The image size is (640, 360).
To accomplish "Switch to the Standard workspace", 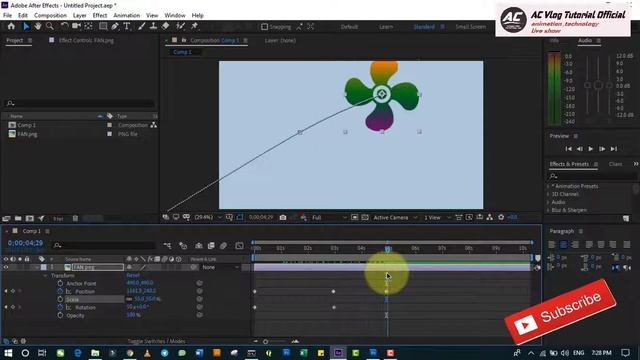I will click(424, 27).
